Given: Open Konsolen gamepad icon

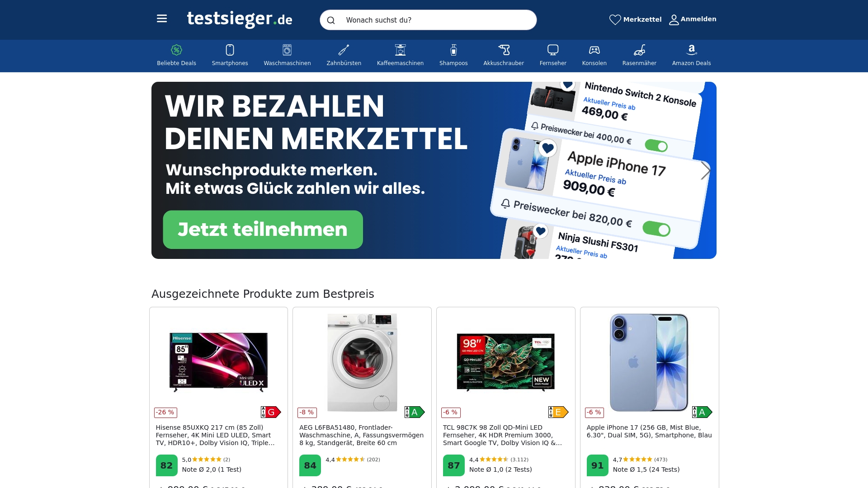Looking at the screenshot, I should click(594, 50).
